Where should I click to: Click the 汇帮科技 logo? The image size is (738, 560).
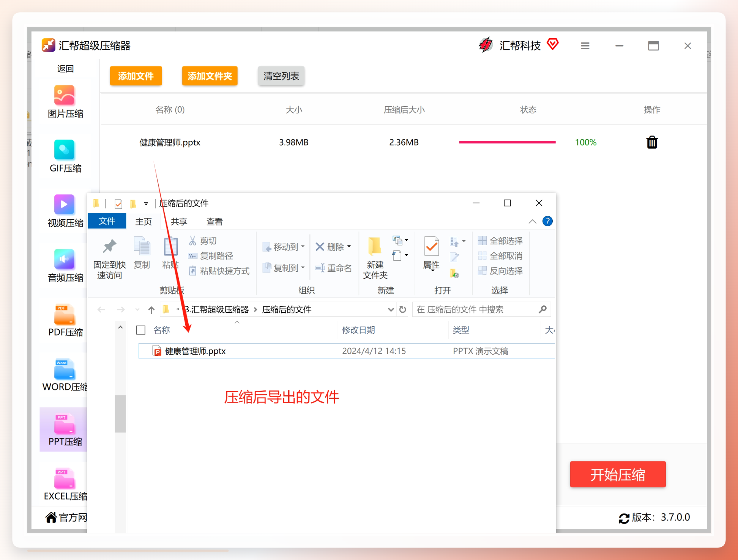(x=485, y=45)
